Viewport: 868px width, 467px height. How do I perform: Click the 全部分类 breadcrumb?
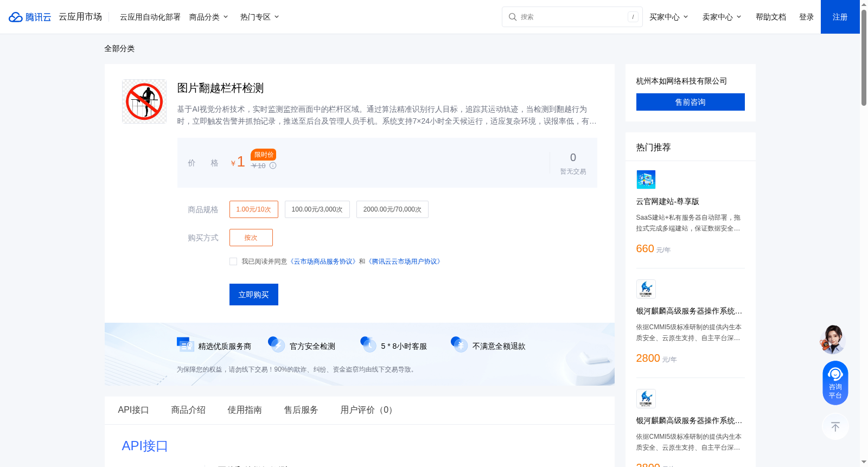tap(119, 48)
